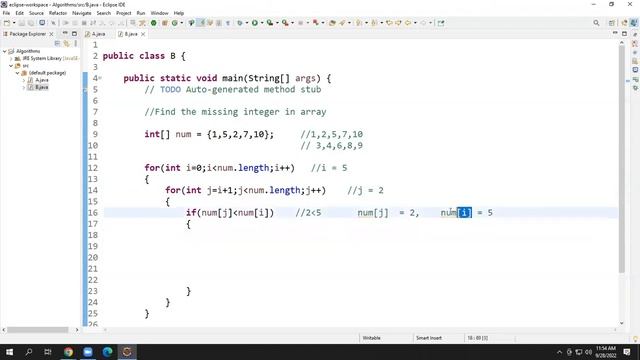Expand the B.java tree node
Viewport: 640px width, 360px height.
click(24, 87)
